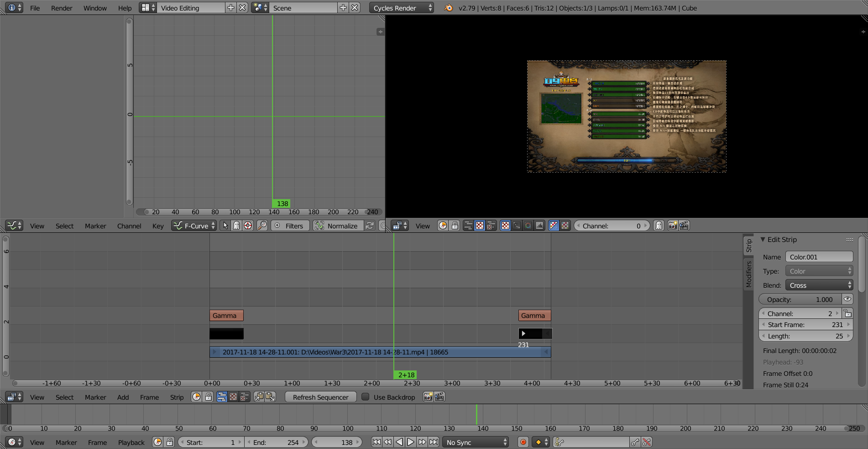This screenshot has width=868, height=449.
Task: Select Chroma Vectorscope display mode
Action: pyautogui.click(x=528, y=226)
